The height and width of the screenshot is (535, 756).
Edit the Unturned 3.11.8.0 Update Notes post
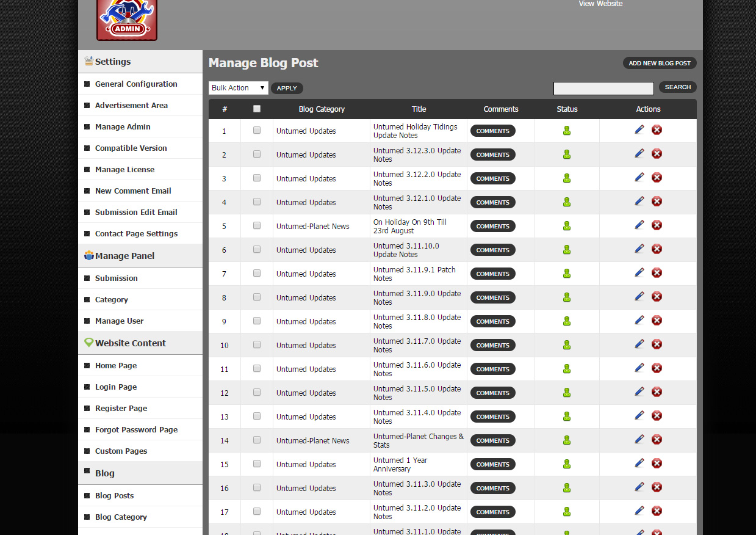point(639,320)
